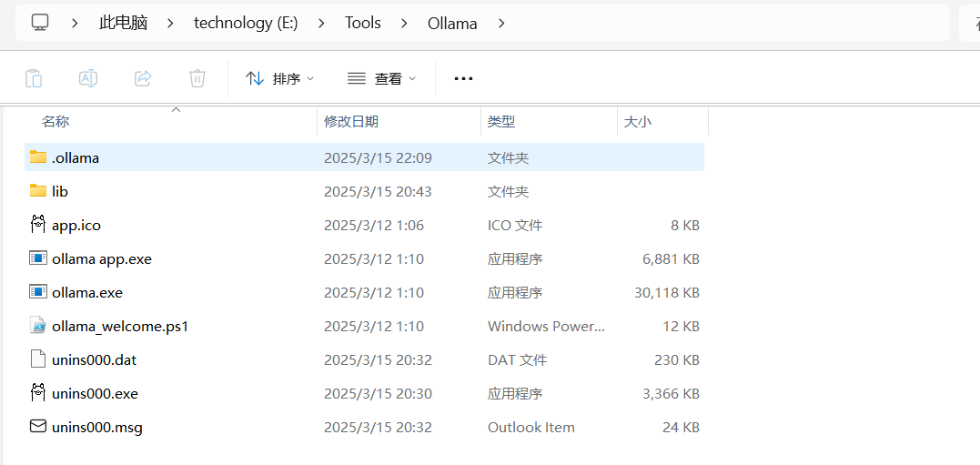Click the app.ico llama icon
This screenshot has width=980, height=465.
coord(38,225)
